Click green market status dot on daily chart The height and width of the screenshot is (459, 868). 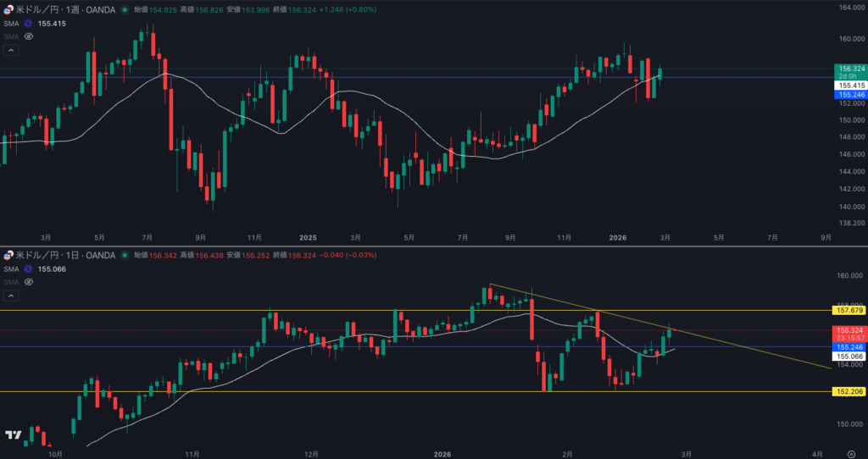[x=125, y=255]
